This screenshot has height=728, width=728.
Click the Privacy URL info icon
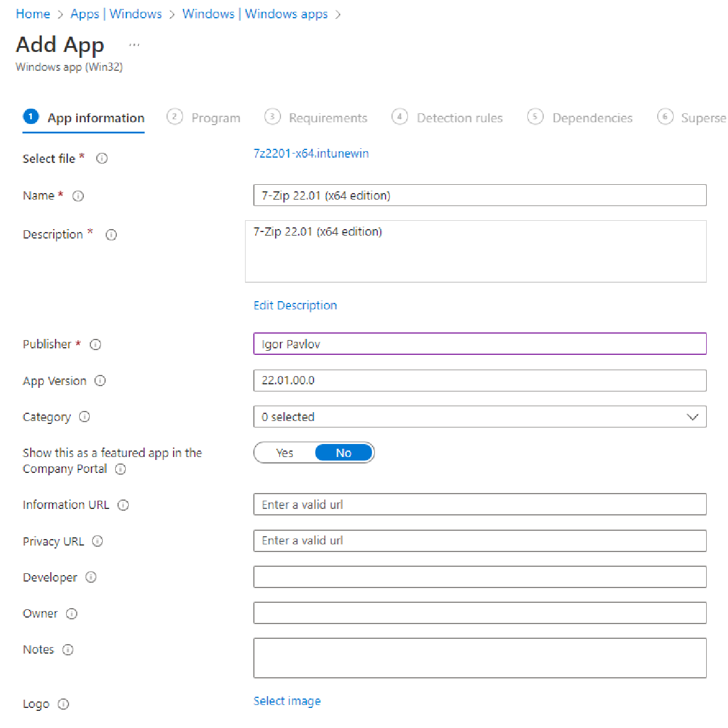[97, 541]
